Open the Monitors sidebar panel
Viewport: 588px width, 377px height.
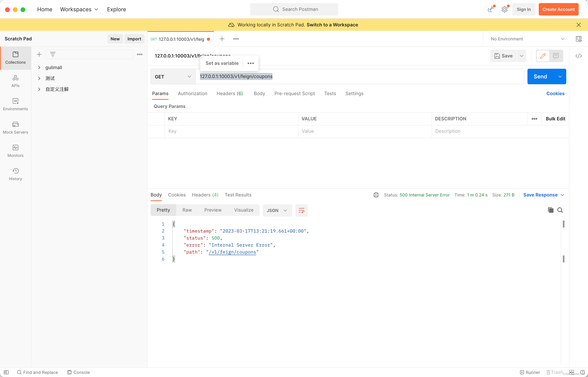15,151
